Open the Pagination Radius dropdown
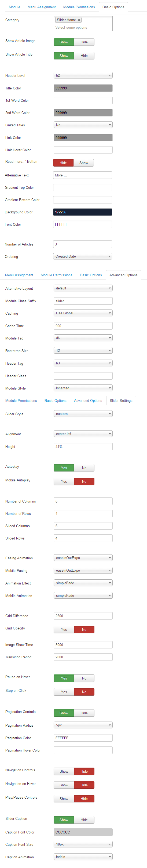147x868 pixels. tap(83, 725)
